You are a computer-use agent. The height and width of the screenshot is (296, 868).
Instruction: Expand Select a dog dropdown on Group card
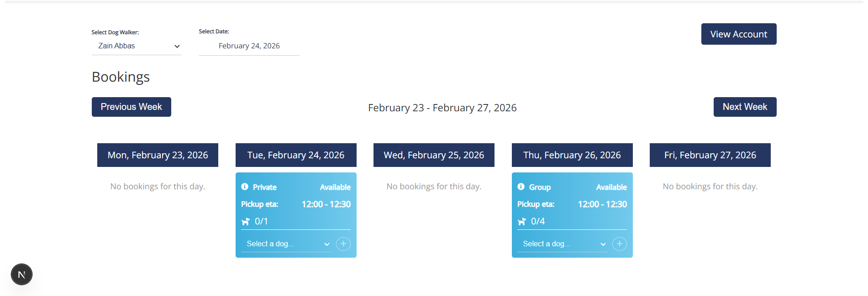coord(563,244)
